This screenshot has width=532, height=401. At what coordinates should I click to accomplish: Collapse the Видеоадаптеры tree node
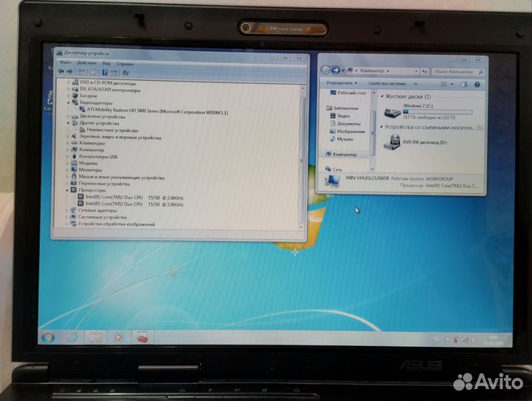68,103
